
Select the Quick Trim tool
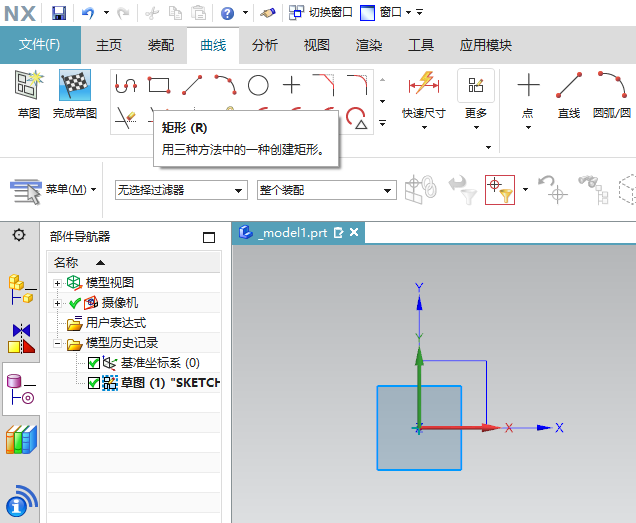[126, 118]
